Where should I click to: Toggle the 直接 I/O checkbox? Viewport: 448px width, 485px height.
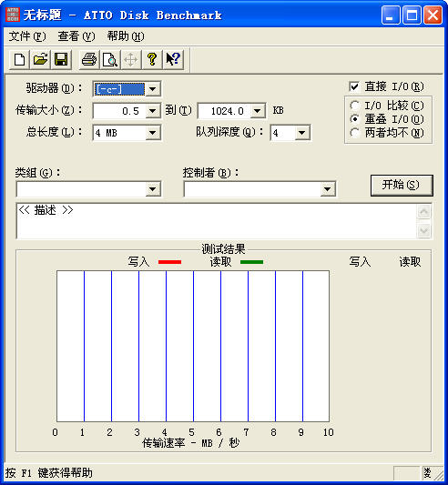click(x=354, y=86)
